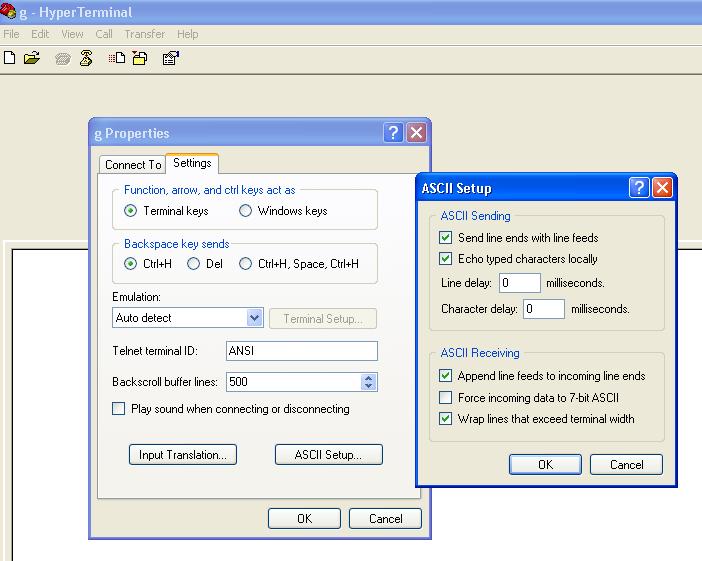Uncheck Send line ends with line feeds
Viewport: 702px width, 561px height.
pos(445,237)
